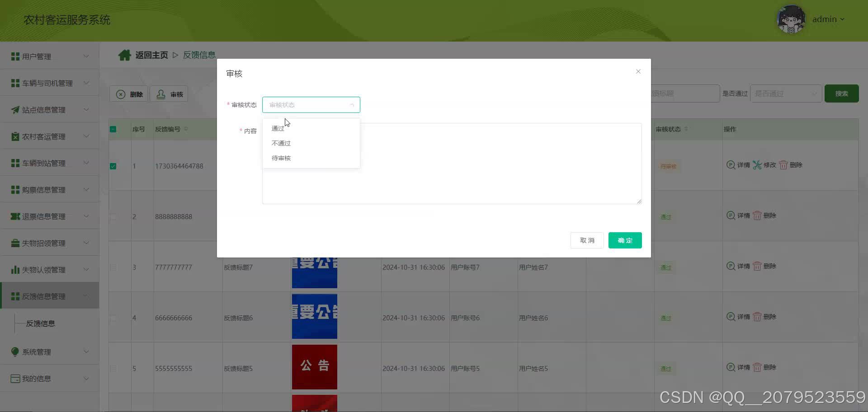The height and width of the screenshot is (412, 868).
Task: Go back via 返回主页 link
Action: click(151, 55)
